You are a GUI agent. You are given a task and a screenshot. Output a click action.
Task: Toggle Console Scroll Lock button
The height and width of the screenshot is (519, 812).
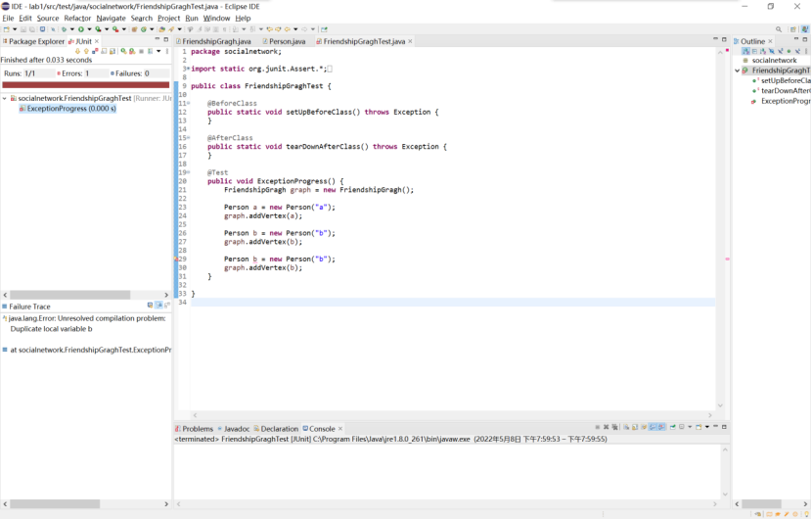click(635, 427)
